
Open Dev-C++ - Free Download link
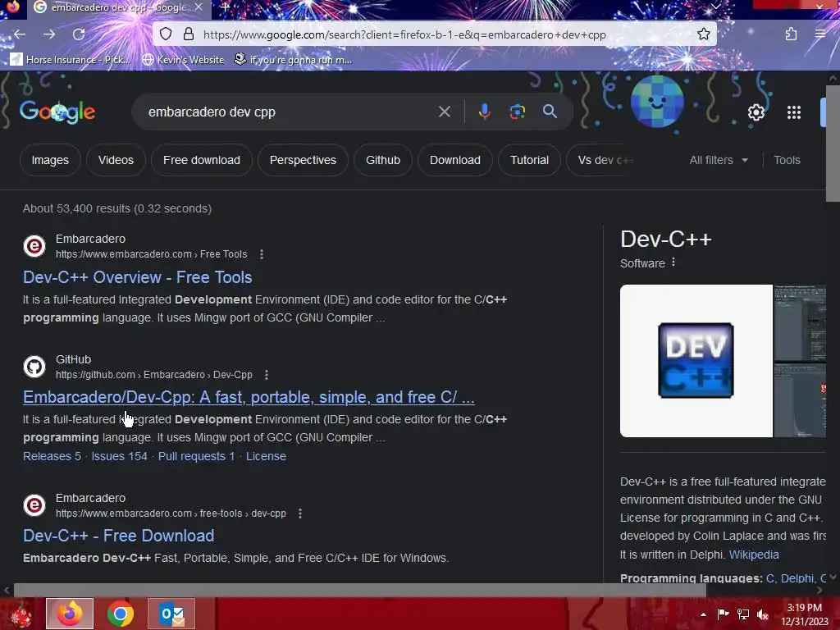coord(118,536)
